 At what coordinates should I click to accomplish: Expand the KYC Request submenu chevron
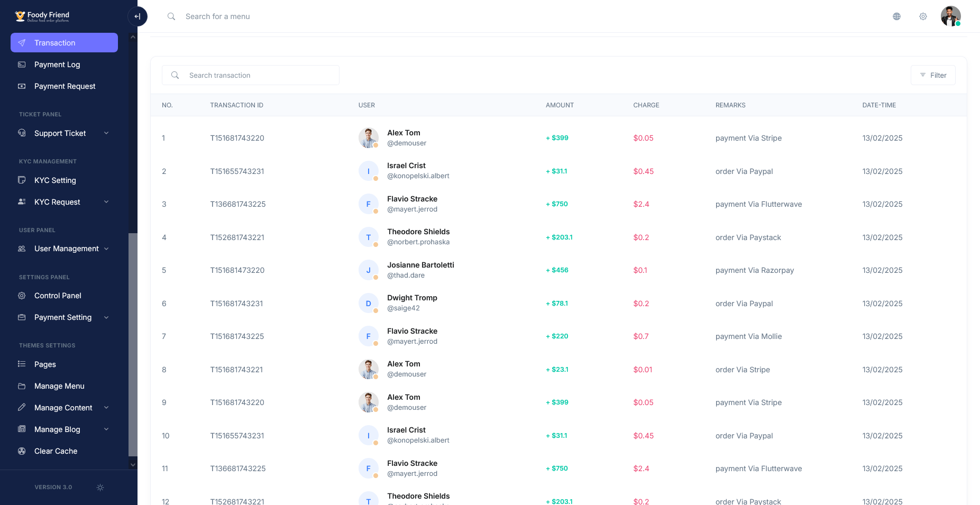pyautogui.click(x=106, y=202)
